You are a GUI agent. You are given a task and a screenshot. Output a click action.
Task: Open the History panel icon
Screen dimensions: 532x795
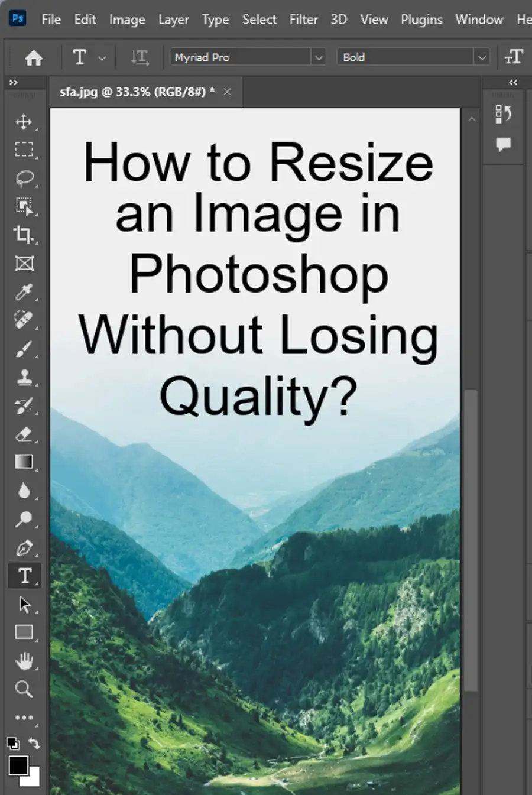pyautogui.click(x=503, y=113)
